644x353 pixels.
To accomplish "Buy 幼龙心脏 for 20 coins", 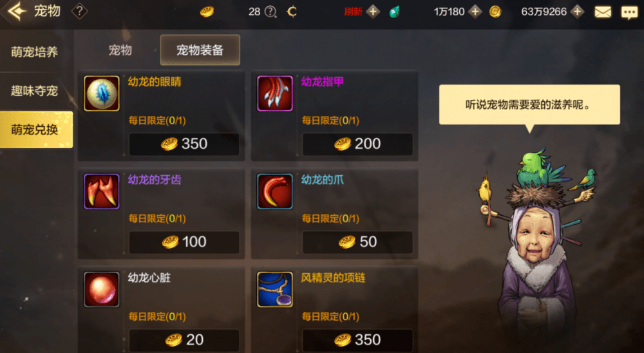I will pyautogui.click(x=184, y=340).
